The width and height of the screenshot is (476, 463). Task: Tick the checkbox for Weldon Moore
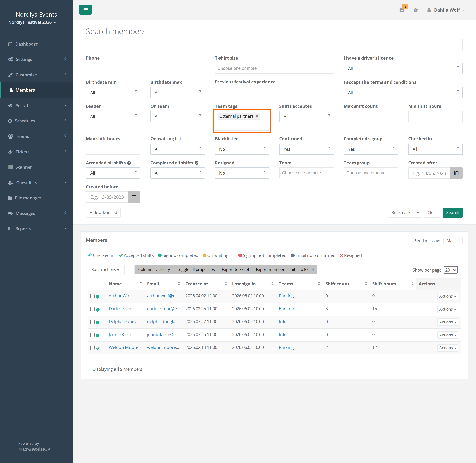(92, 348)
